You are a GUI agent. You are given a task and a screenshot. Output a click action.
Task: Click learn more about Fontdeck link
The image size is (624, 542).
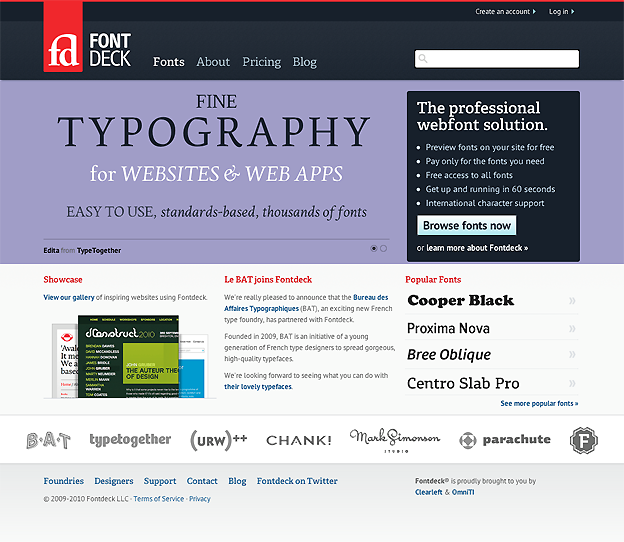tap(477, 248)
